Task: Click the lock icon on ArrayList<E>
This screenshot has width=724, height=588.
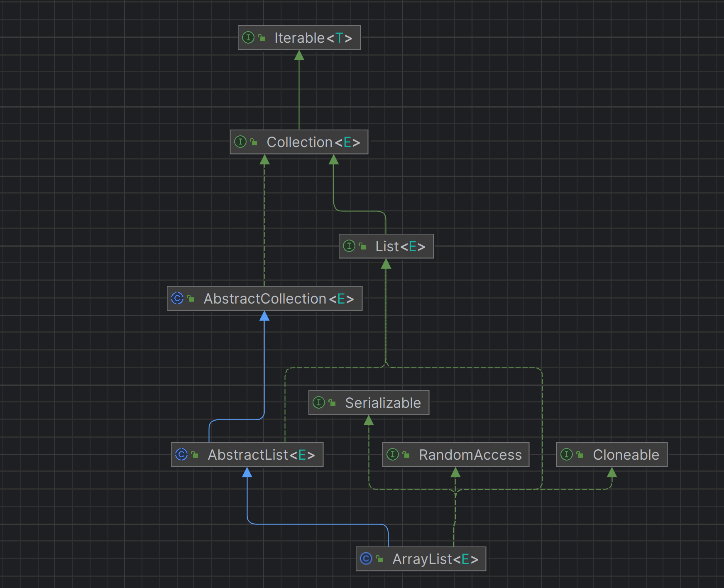Action: coord(379,559)
